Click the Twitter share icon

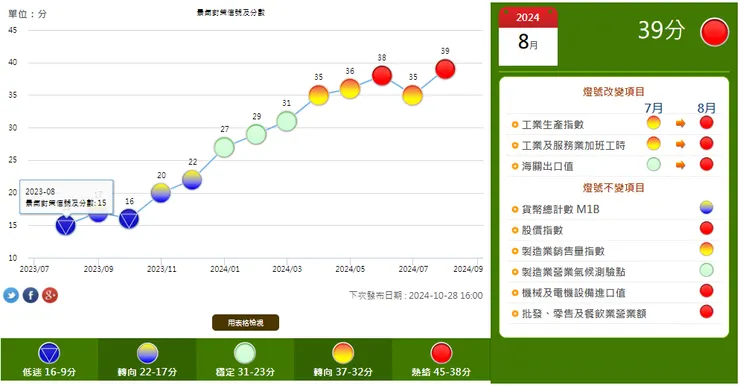tap(11, 295)
